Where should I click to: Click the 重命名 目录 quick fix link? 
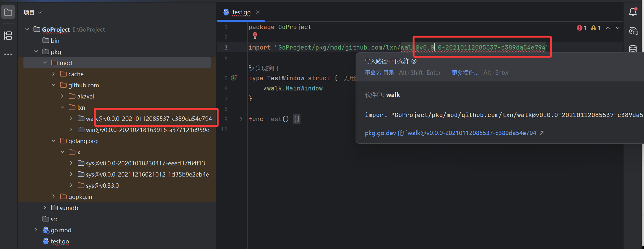pos(379,73)
